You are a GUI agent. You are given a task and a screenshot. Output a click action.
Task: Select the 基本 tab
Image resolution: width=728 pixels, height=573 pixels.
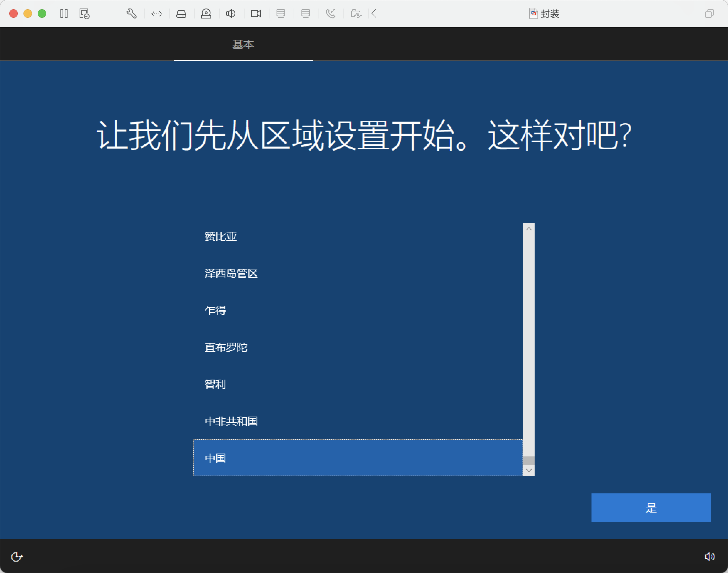tap(243, 45)
